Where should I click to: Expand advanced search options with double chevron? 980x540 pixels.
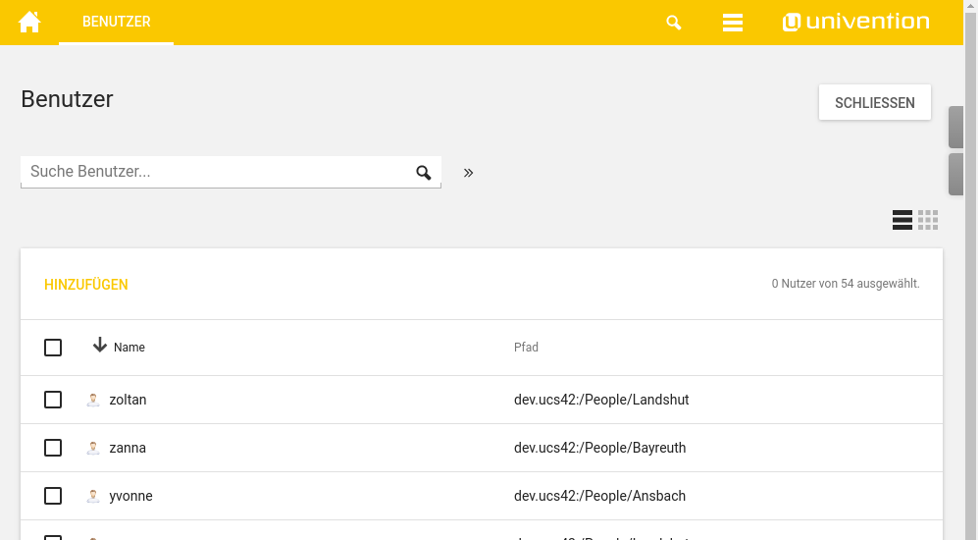tap(468, 173)
